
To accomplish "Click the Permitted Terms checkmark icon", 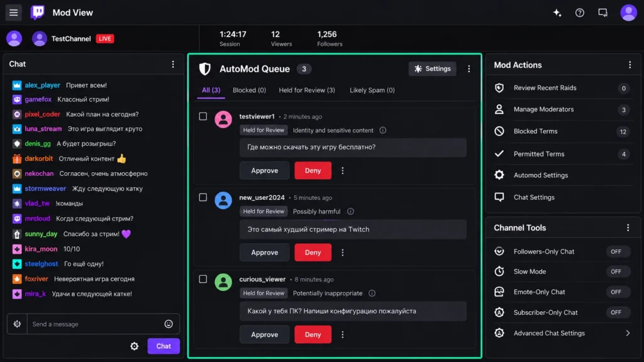I will (x=499, y=154).
